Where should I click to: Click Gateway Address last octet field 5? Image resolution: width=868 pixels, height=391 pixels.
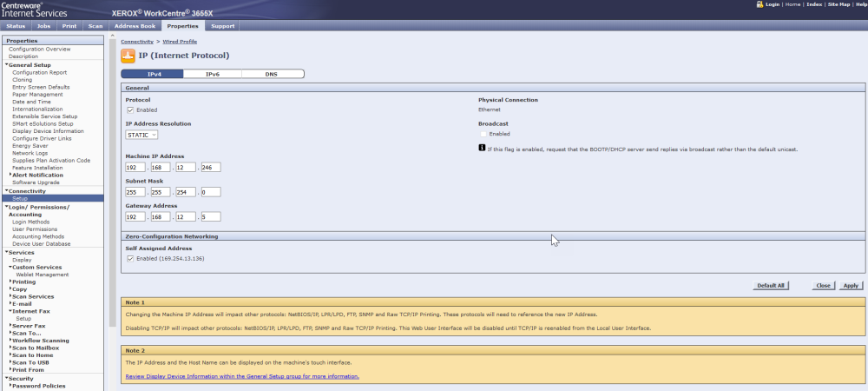pos(211,216)
